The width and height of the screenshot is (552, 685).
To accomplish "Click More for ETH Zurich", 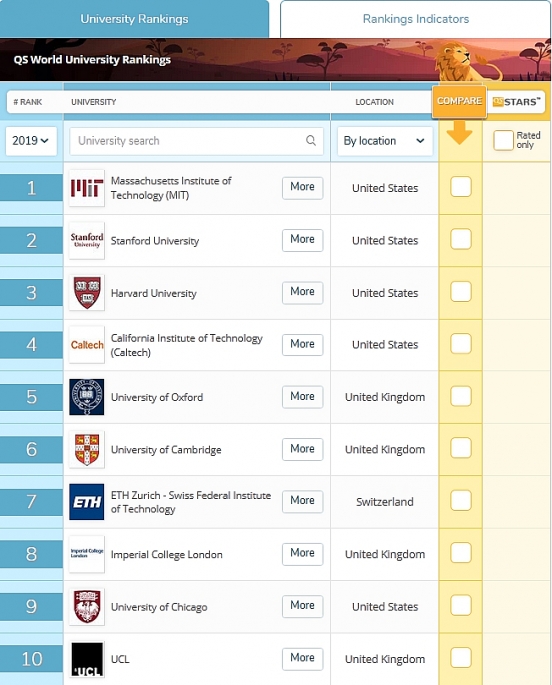I will point(303,501).
